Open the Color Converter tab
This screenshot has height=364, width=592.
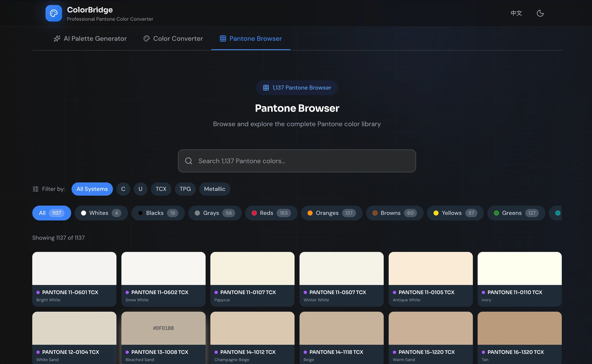tap(173, 38)
